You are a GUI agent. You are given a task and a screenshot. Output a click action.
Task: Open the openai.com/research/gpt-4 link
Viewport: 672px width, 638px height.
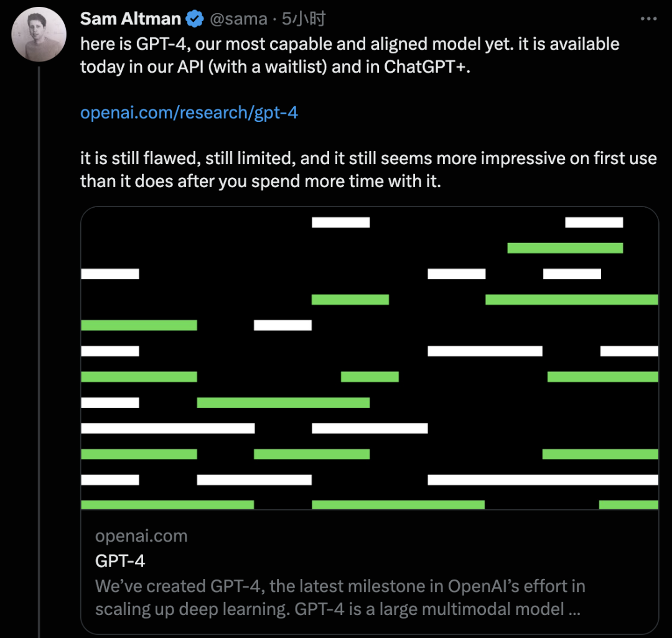point(189,113)
